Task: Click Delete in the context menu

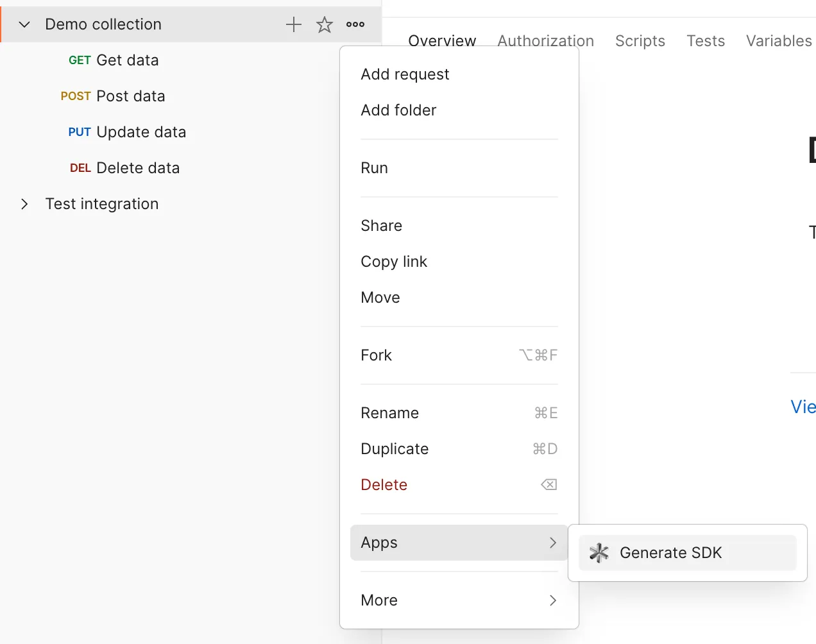Action: 384,484
